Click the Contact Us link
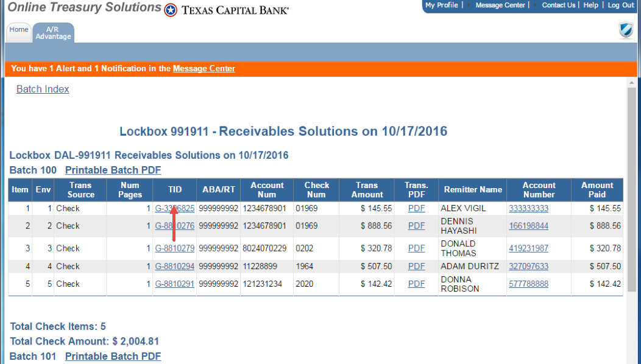This screenshot has height=364, width=641. 558,5
